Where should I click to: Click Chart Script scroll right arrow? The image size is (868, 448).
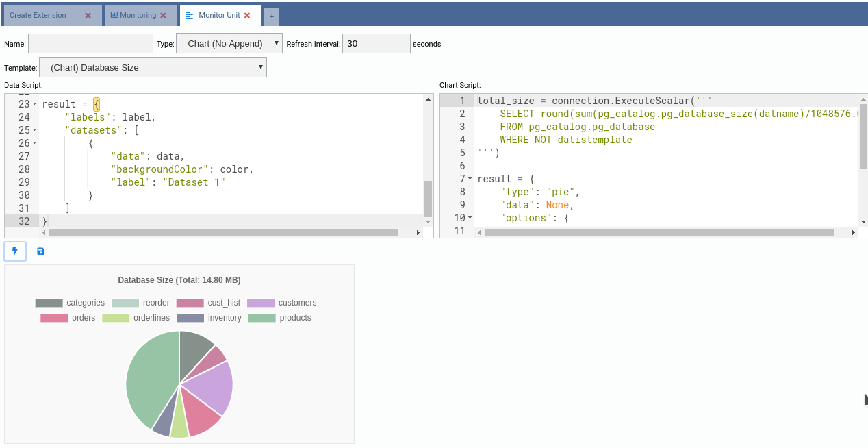[x=854, y=233]
